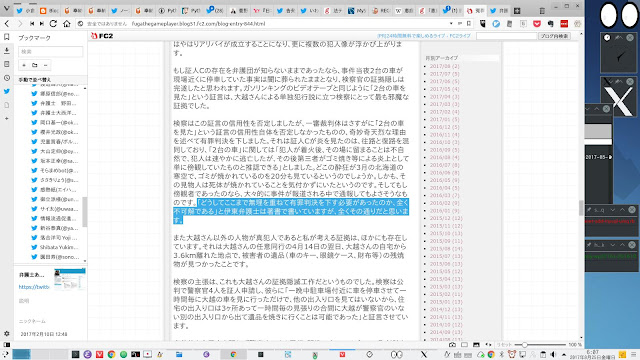Open page actions icon in status bar
Image resolution: width=640 pixels, height=360 pixels.
pos(488,345)
